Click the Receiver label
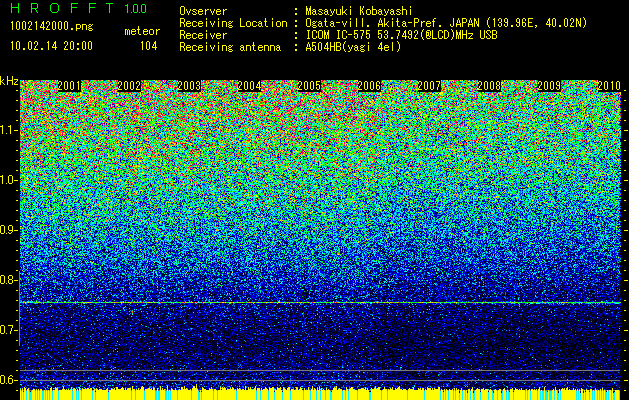The width and height of the screenshot is (629, 400). tap(203, 35)
